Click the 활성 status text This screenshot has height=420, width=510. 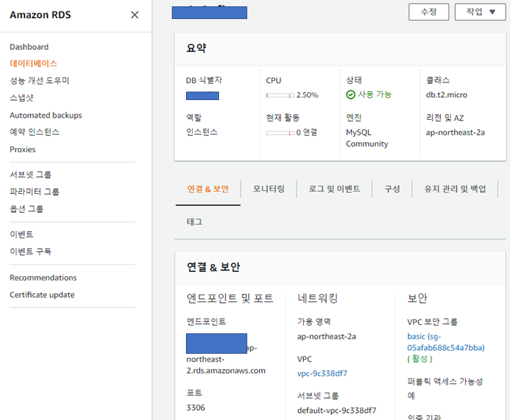click(420, 359)
